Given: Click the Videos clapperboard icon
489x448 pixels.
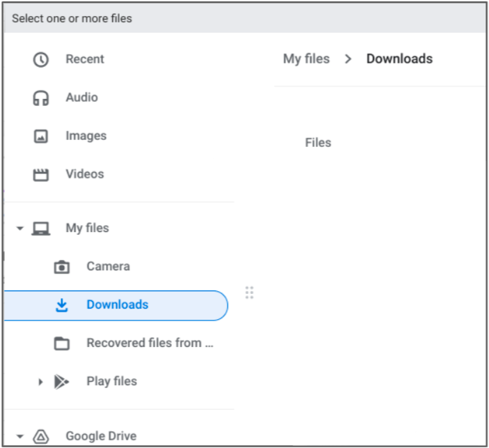Looking at the screenshot, I should pyautogui.click(x=41, y=175).
